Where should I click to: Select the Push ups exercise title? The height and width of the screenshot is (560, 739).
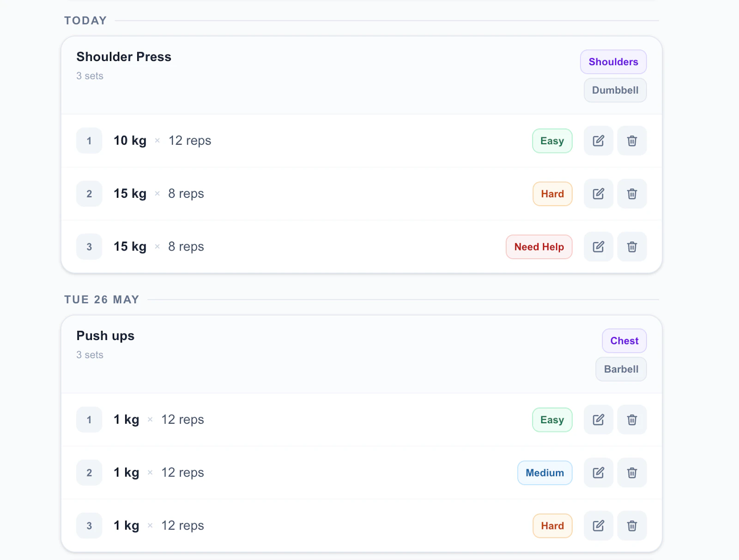[105, 336]
